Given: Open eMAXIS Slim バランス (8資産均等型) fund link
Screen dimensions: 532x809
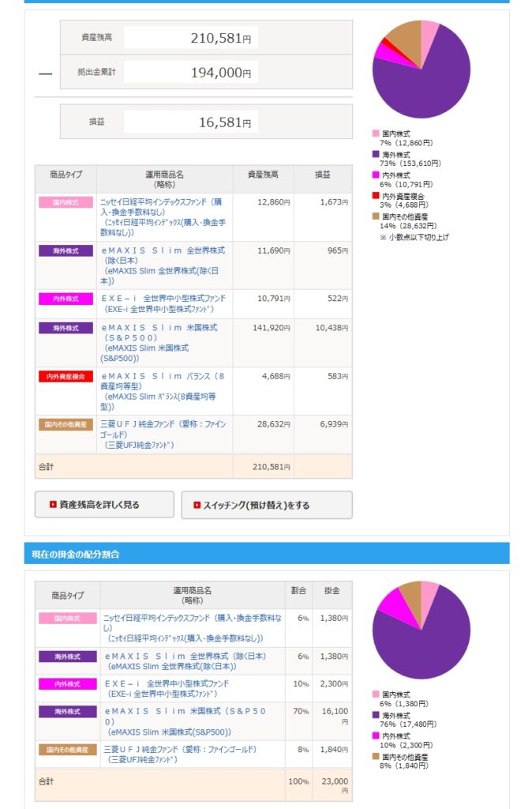Looking at the screenshot, I should coord(163,376).
